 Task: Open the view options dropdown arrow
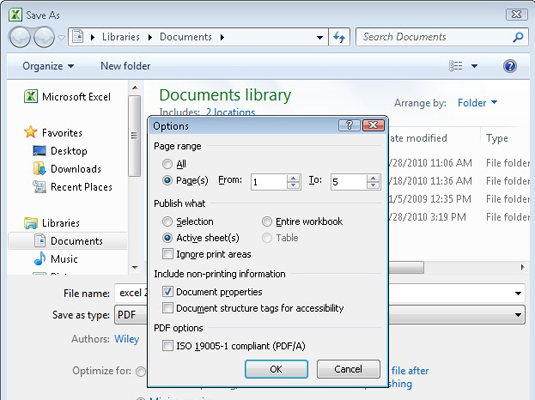click(x=474, y=66)
